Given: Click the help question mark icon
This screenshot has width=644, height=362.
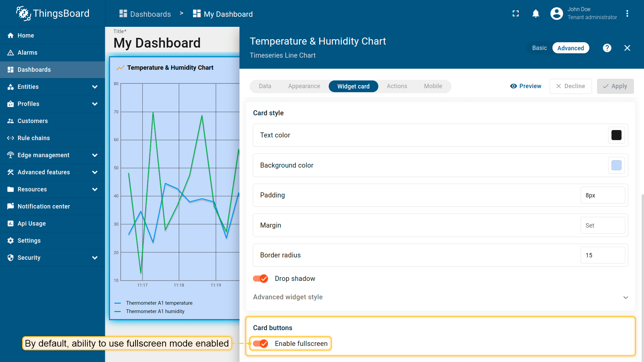Looking at the screenshot, I should click(607, 48).
